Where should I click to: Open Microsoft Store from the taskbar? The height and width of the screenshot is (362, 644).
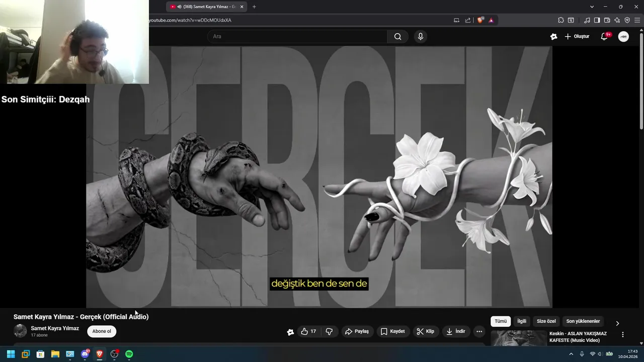(40, 354)
